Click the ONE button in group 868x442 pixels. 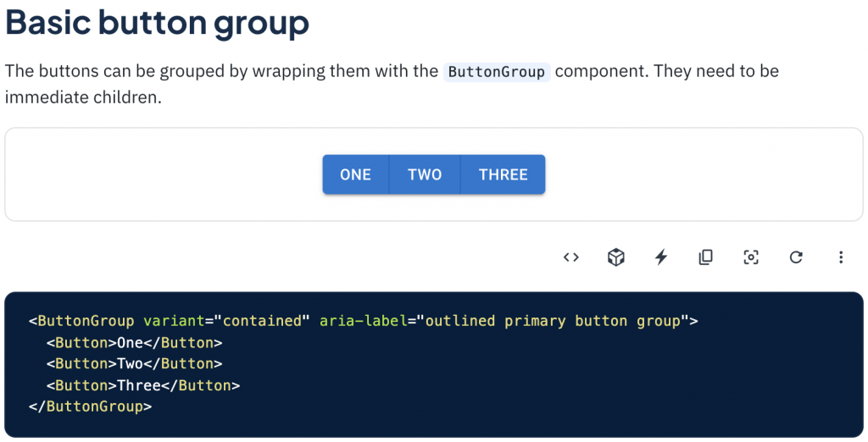pos(355,174)
